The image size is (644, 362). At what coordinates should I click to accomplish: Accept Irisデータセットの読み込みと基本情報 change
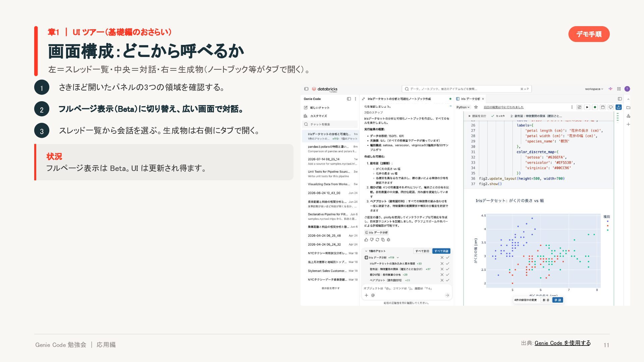pyautogui.click(x=447, y=263)
